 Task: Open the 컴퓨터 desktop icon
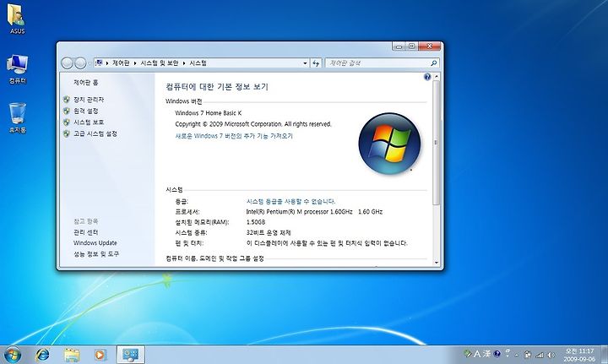pyautogui.click(x=17, y=69)
